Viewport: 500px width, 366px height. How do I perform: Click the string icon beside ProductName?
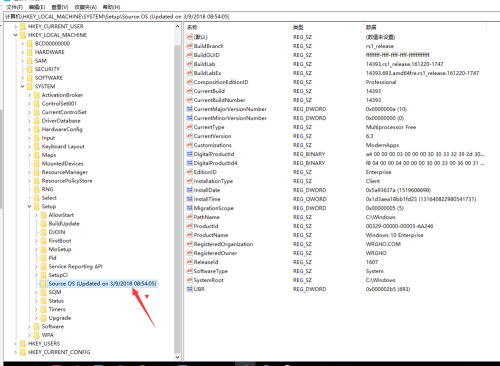[x=190, y=235]
